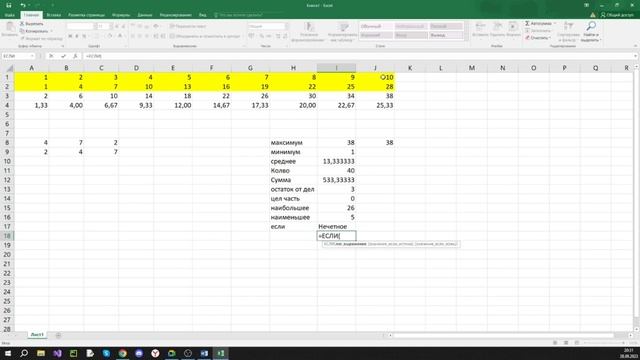Switch to the Вставка ribbon tab
The height and width of the screenshot is (360, 640).
53,15
